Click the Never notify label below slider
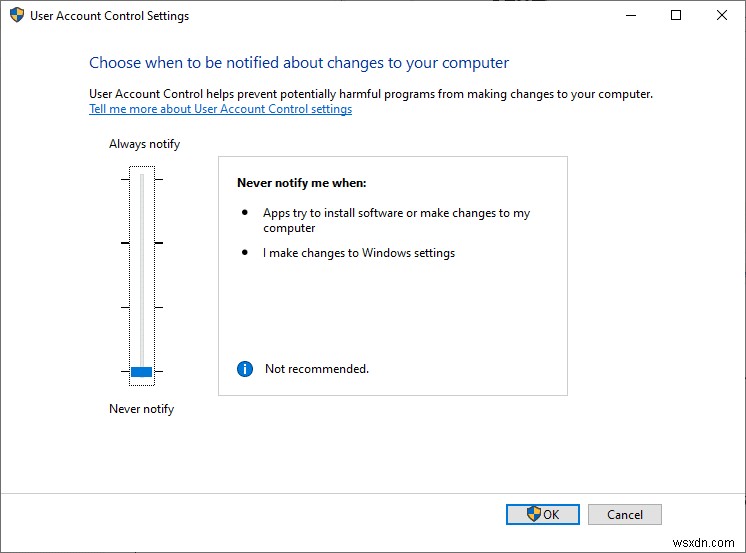This screenshot has width=746, height=553. pyautogui.click(x=141, y=409)
